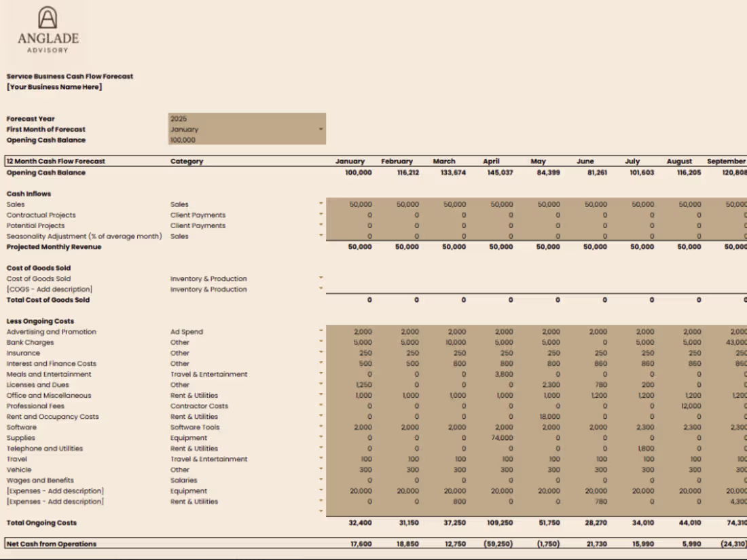Select the Forecast Year cell showing 2025
Viewport: 747px width, 560px height.
click(247, 119)
